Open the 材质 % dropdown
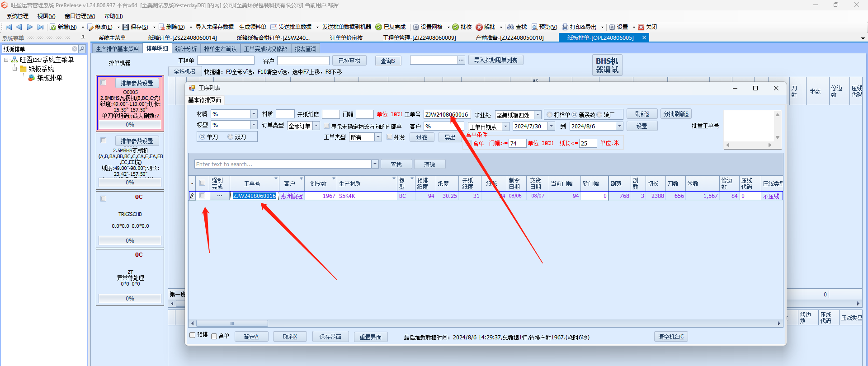 click(254, 114)
